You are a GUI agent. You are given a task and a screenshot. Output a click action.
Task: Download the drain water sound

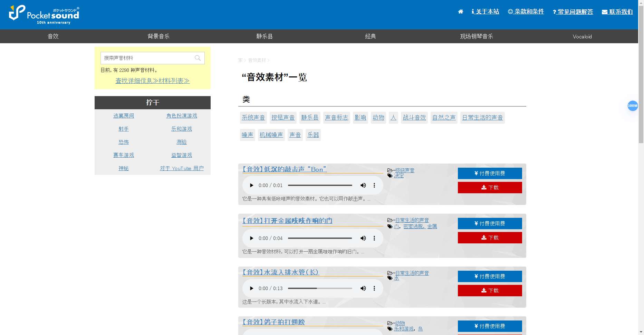tap(490, 290)
